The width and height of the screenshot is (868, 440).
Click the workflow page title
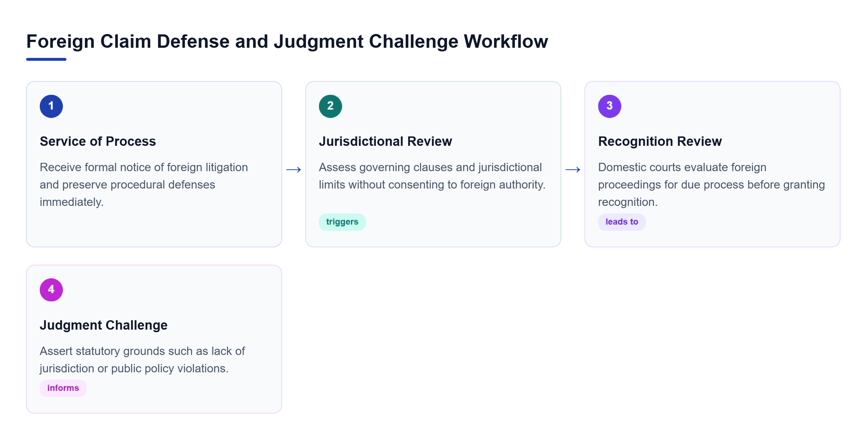click(x=287, y=41)
